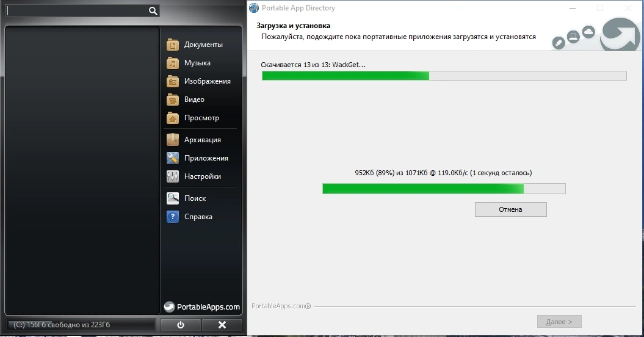Click the PortableApps.com® installer footer text
The height and width of the screenshot is (337, 644).
[281, 306]
